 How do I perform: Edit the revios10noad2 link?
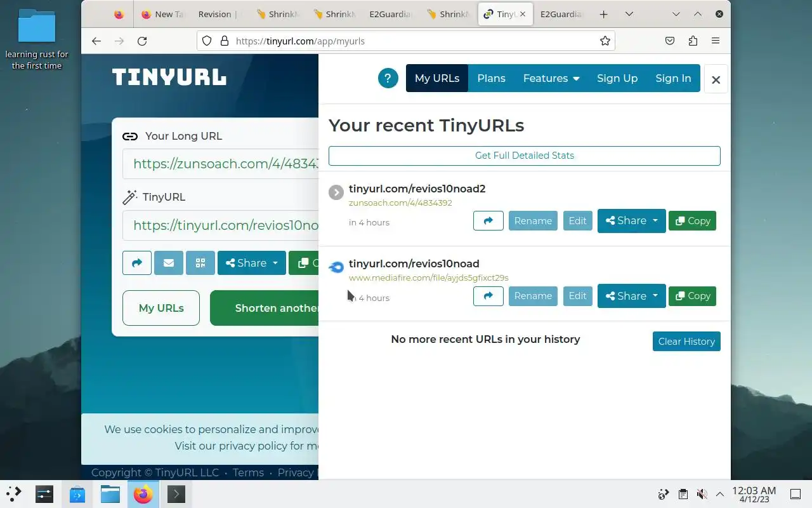(577, 221)
